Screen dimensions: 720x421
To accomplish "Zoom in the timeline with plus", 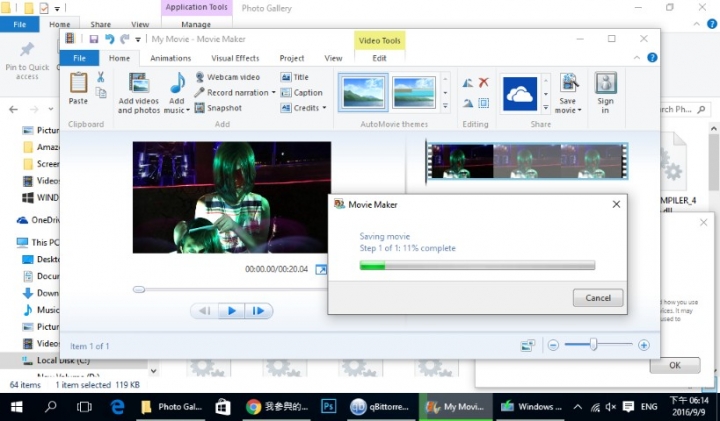I will (x=644, y=345).
